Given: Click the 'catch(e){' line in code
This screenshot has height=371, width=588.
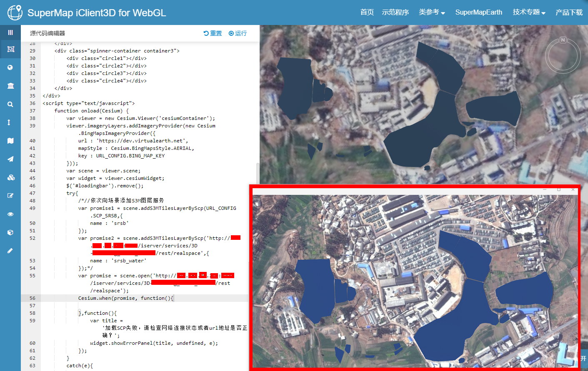Looking at the screenshot, I should coord(80,366).
